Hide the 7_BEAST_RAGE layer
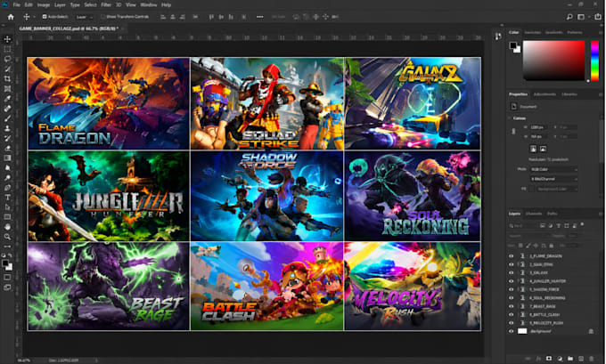Viewport: 606px width, 364px height. [x=512, y=306]
